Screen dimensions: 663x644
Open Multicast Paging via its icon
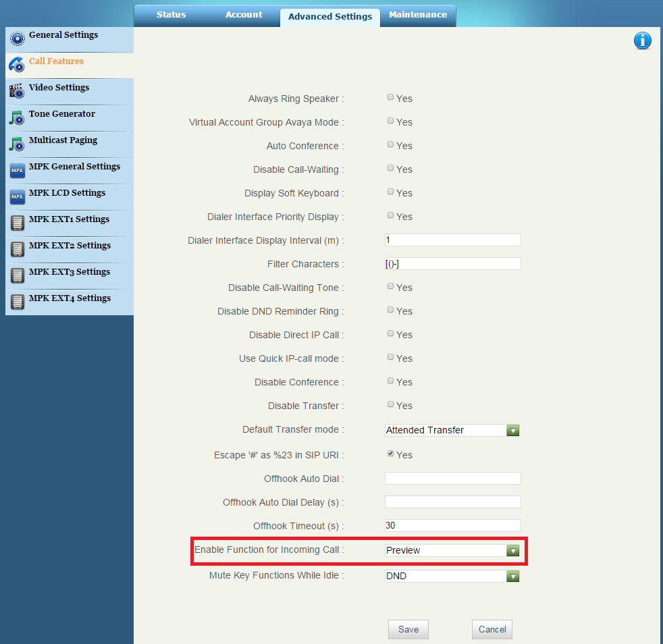17,144
